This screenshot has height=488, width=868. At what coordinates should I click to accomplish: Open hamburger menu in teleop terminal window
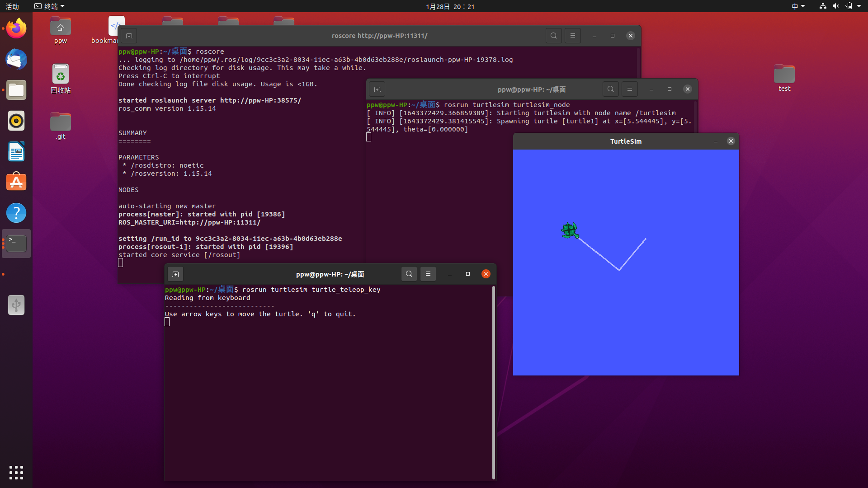click(x=428, y=274)
